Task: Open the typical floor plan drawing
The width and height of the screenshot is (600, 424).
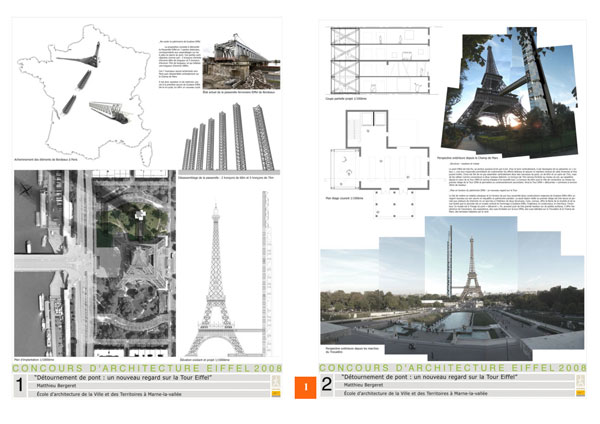Action: 380,164
